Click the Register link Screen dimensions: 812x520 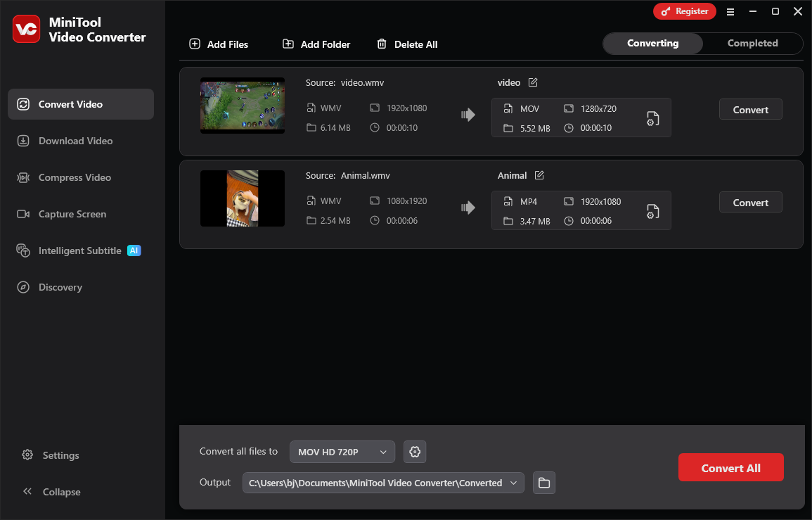click(x=685, y=11)
